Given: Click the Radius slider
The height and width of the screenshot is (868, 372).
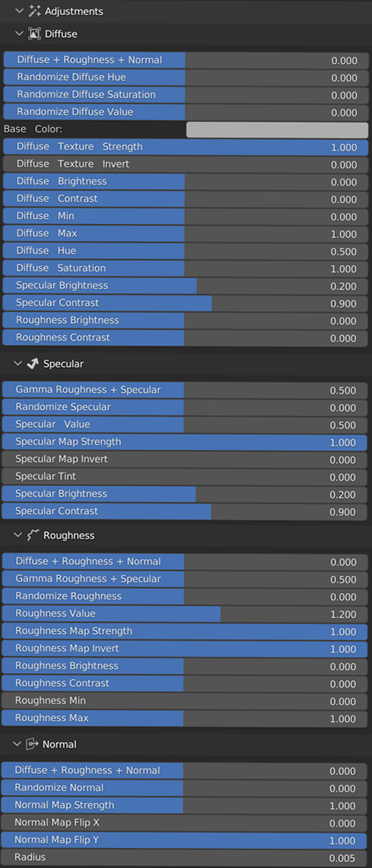Looking at the screenshot, I should pos(186,857).
